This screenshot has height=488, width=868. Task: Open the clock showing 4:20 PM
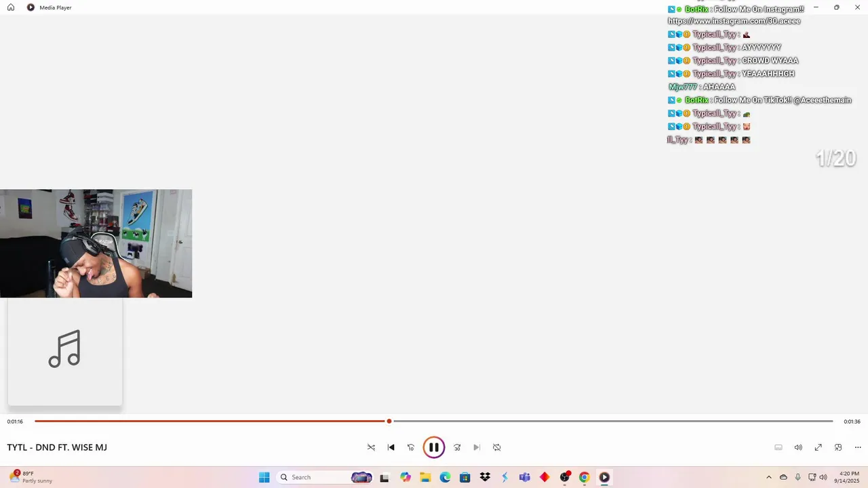pyautogui.click(x=849, y=477)
